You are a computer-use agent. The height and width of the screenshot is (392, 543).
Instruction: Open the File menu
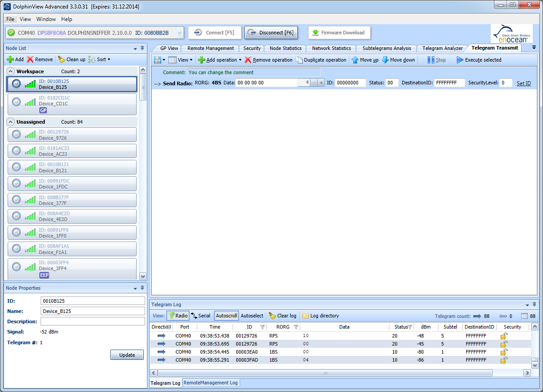point(11,19)
